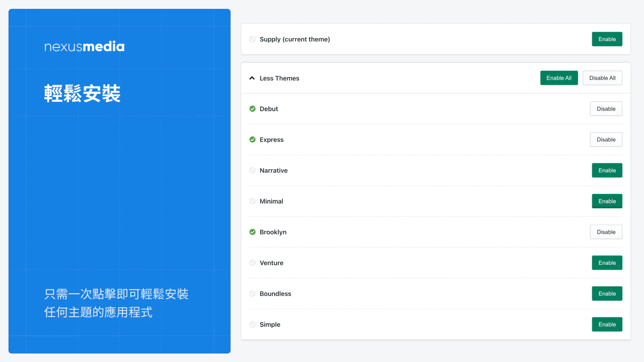Select the Narrative theme name

[x=274, y=171]
